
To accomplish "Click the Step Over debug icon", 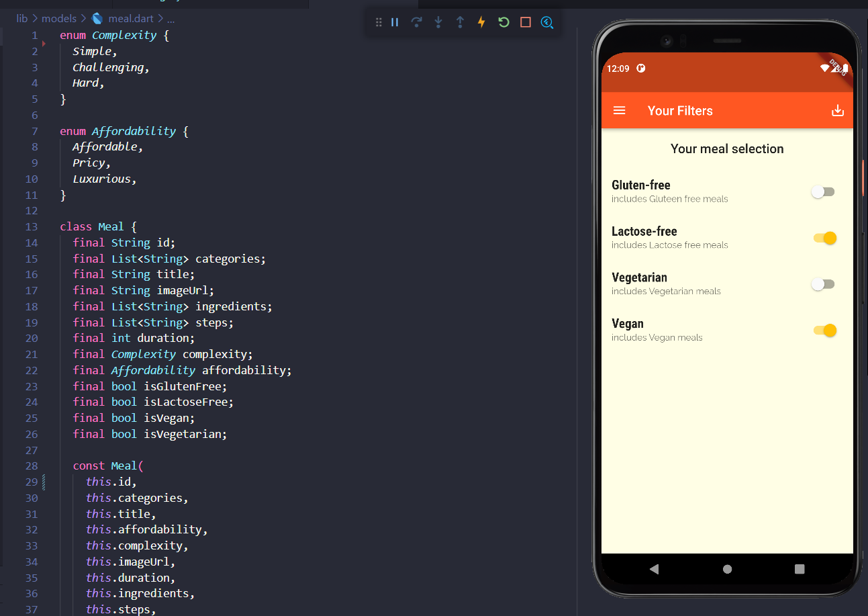I will (416, 22).
